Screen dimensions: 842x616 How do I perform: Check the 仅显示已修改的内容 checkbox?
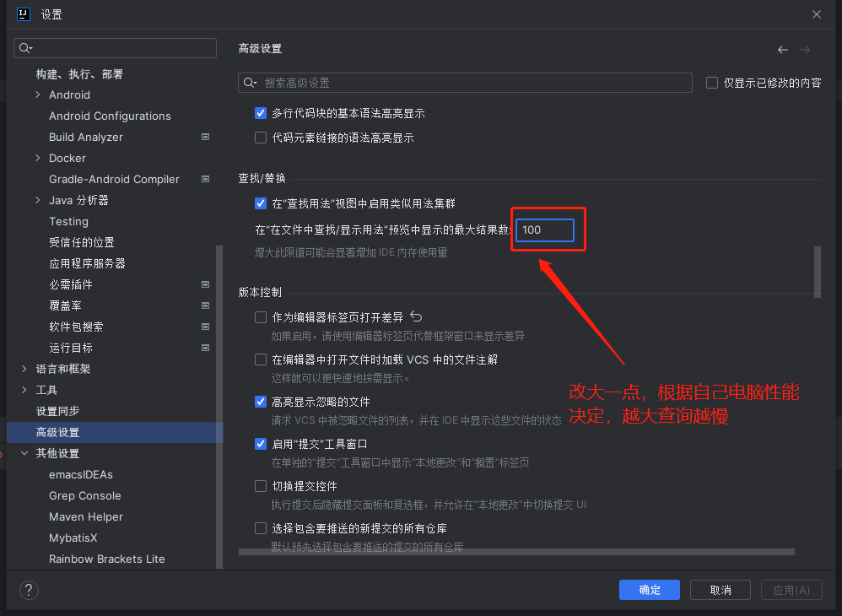(x=711, y=82)
